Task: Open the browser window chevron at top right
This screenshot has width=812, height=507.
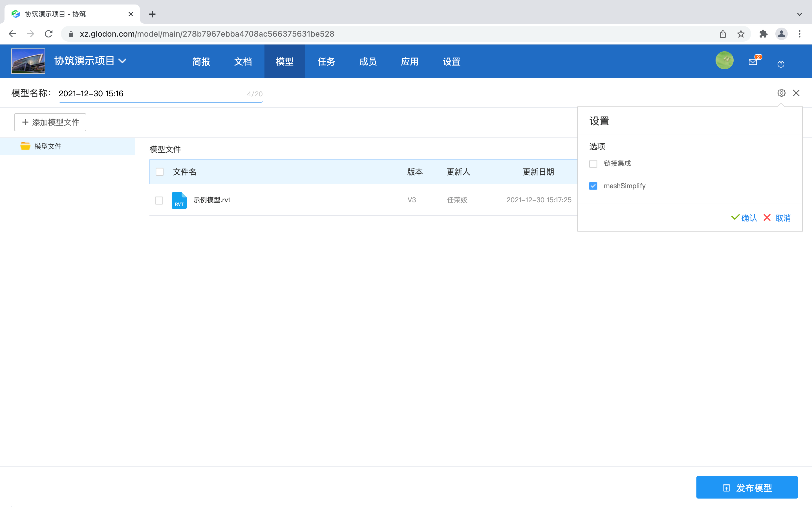Action: point(800,14)
